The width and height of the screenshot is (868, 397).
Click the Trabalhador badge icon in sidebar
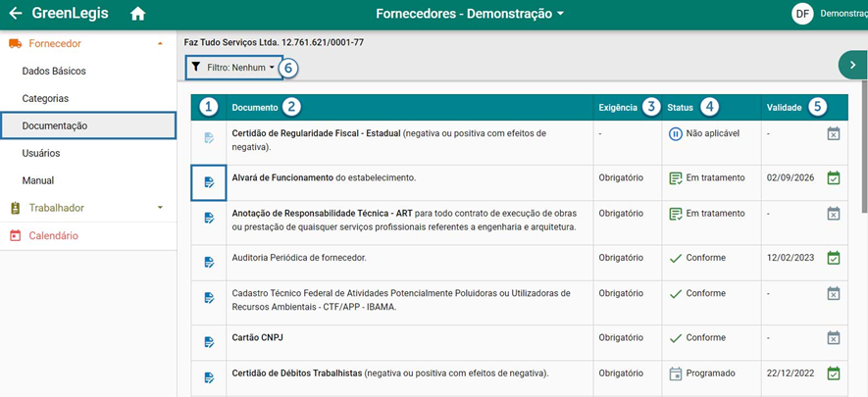[16, 208]
